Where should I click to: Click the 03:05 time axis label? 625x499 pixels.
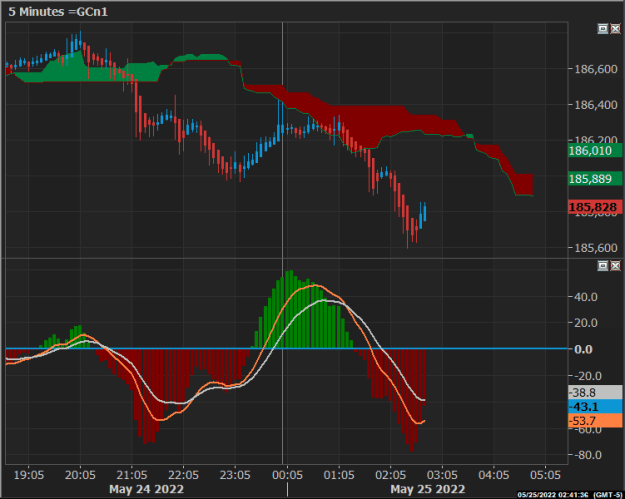click(442, 475)
